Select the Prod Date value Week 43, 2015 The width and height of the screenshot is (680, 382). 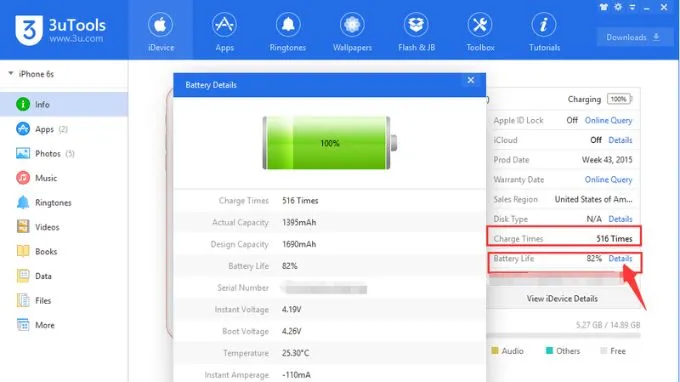pos(607,160)
